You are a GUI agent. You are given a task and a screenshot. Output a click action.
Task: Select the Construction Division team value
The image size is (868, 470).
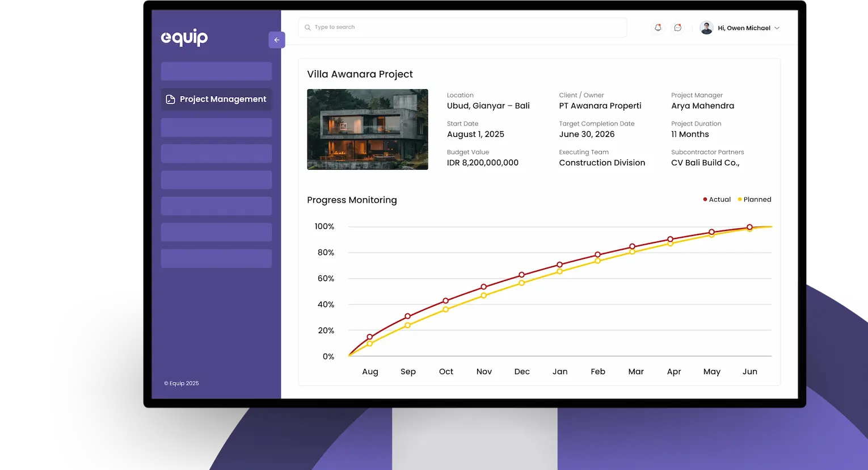[602, 162]
